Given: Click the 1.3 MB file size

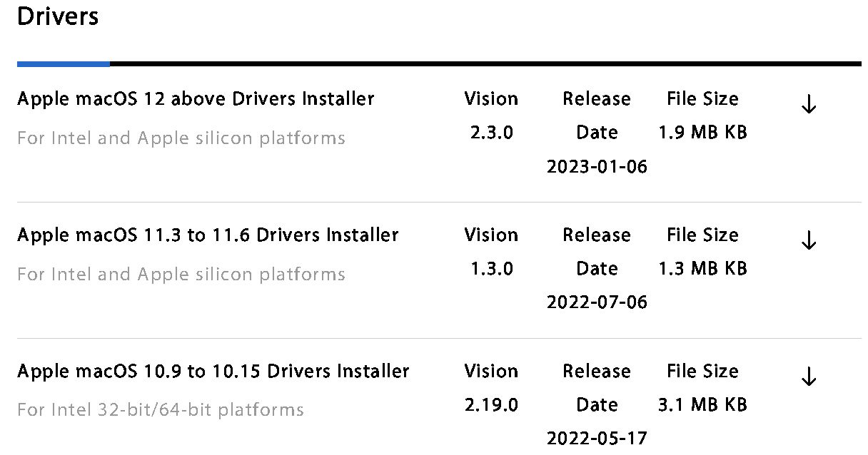Looking at the screenshot, I should point(702,269).
